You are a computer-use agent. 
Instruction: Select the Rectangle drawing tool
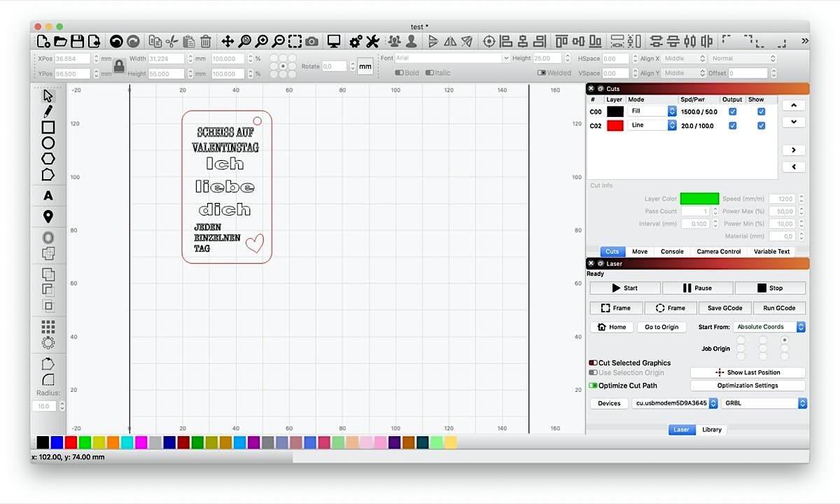point(48,127)
